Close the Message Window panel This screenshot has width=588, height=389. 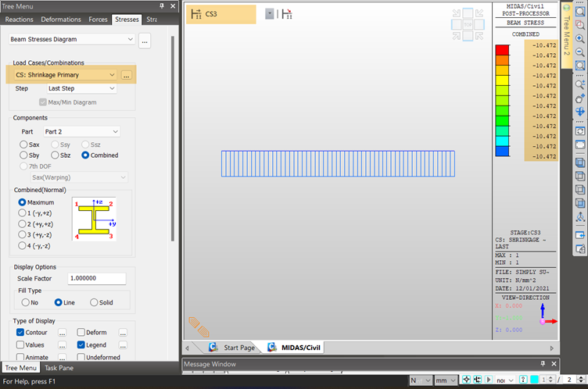tap(553, 363)
